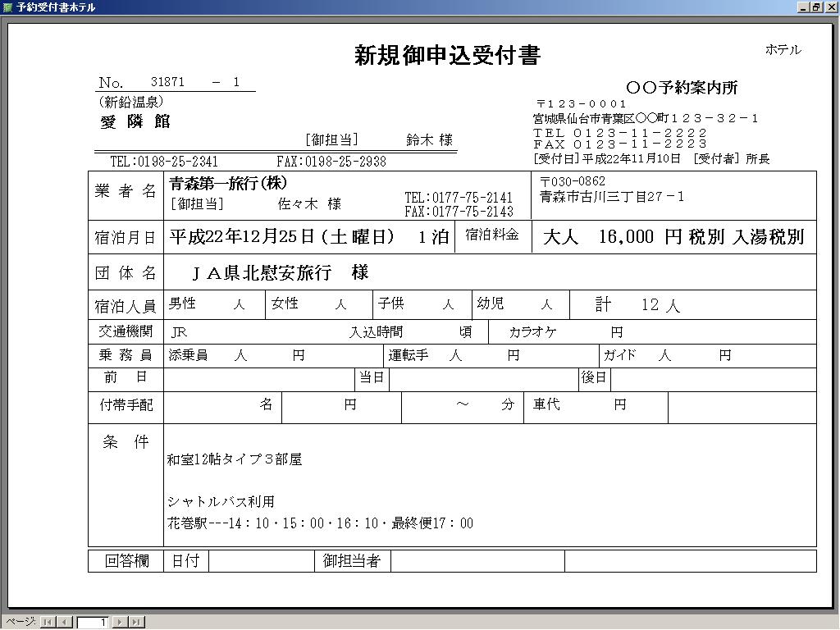Click the 宿泊月日 row label
The width and height of the screenshot is (840, 630).
click(126, 237)
